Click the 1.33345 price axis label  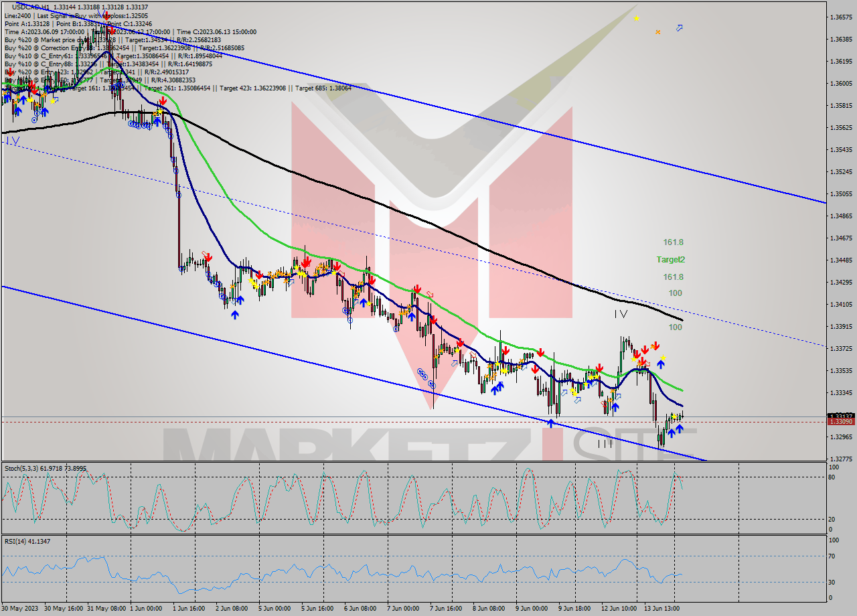point(840,392)
